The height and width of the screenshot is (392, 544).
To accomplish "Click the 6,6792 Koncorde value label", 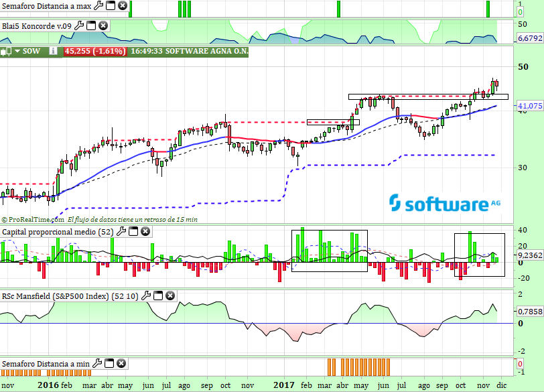I will (530, 38).
